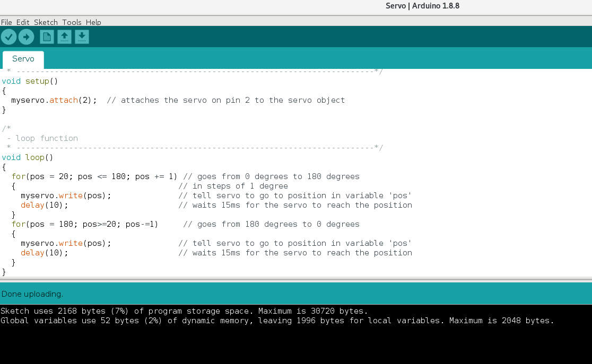Verify the sketch with the checkmark icon

click(x=8, y=37)
